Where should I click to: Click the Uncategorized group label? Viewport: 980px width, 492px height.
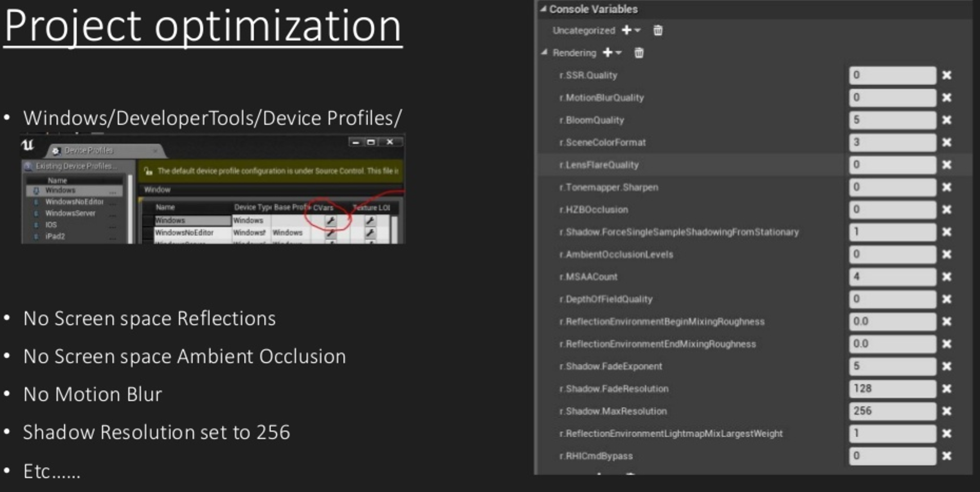coord(583,30)
